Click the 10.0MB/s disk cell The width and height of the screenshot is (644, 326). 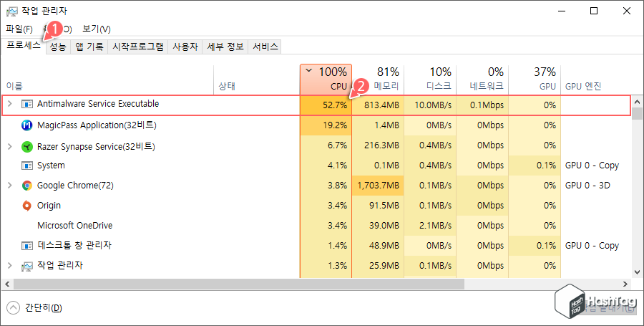430,105
